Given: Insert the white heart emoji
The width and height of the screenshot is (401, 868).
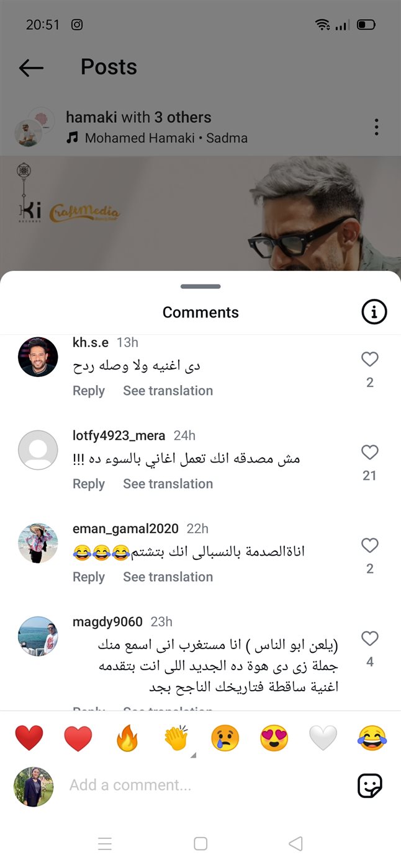Looking at the screenshot, I should pyautogui.click(x=323, y=739).
